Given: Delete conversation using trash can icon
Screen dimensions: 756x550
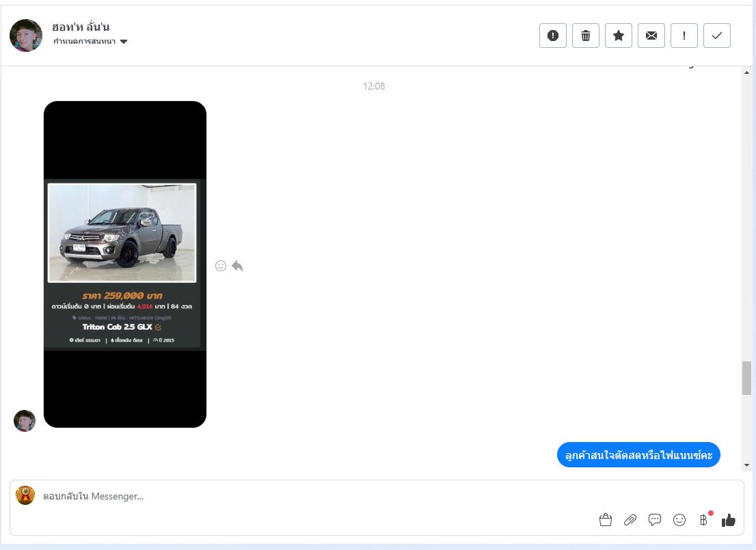Looking at the screenshot, I should (586, 36).
